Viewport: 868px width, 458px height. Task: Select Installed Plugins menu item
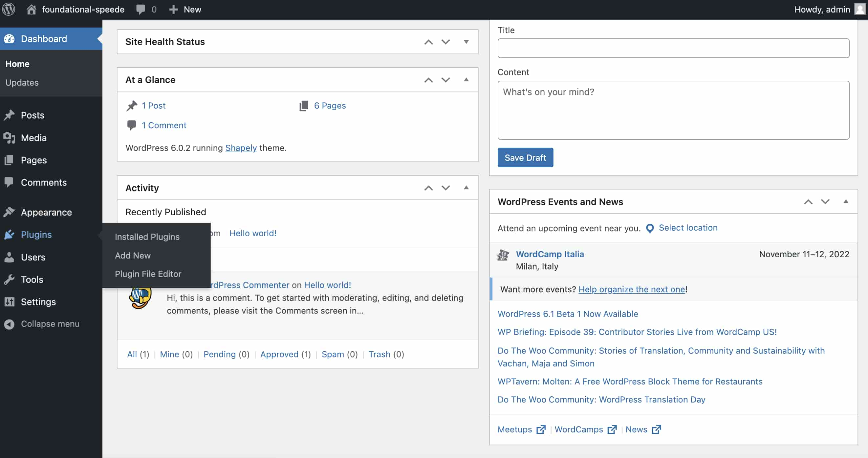coord(147,237)
